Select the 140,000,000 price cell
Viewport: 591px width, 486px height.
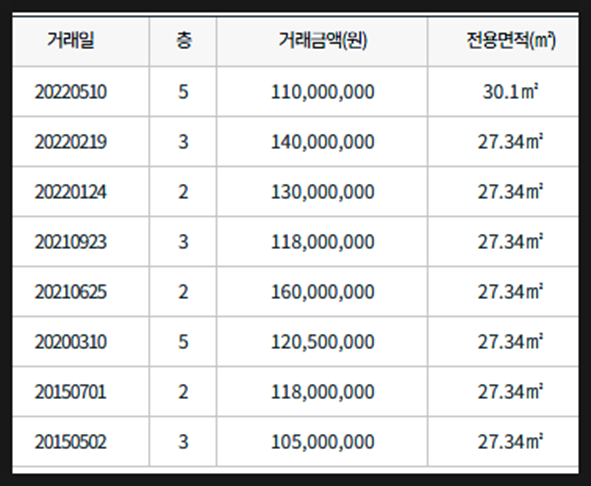(x=322, y=142)
